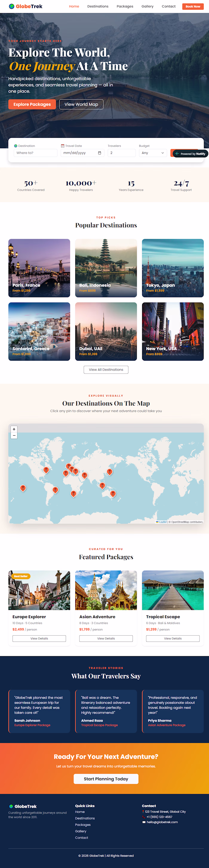The width and height of the screenshot is (209, 868).
Task: View Details for Asian Adventure package
Action: [x=106, y=639]
